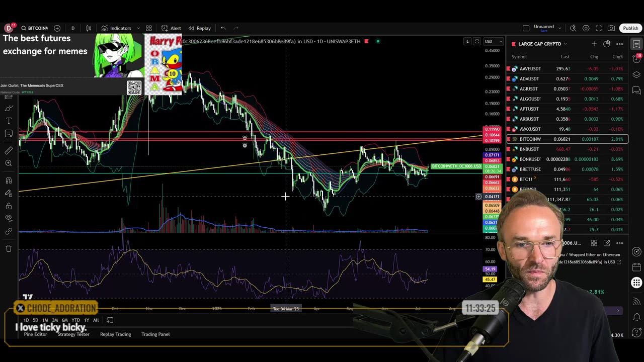This screenshot has height=362, width=644.
Task: Click the Save link under Unnamed
Action: [543, 31]
